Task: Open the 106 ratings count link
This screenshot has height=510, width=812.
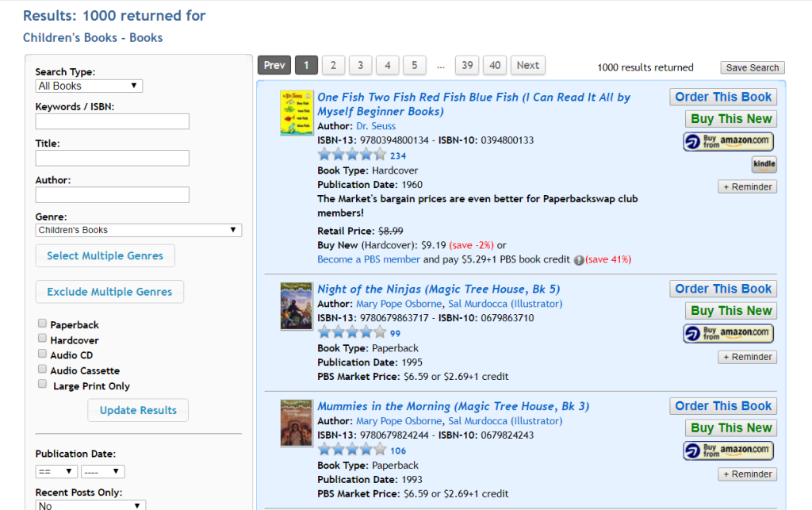Action: pyautogui.click(x=398, y=451)
